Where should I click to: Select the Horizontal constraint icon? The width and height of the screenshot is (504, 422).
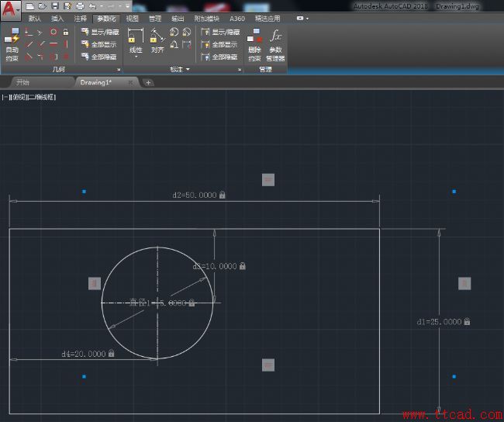54,44
